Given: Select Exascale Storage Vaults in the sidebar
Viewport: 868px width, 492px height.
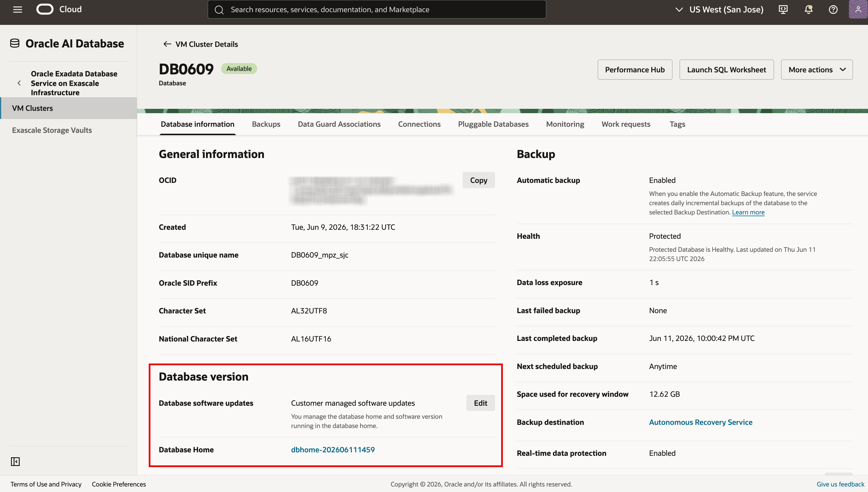Looking at the screenshot, I should tap(52, 130).
